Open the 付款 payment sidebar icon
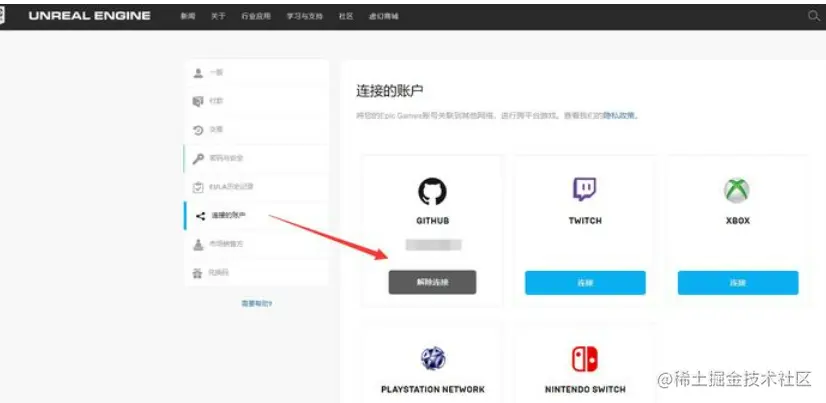 [x=198, y=101]
